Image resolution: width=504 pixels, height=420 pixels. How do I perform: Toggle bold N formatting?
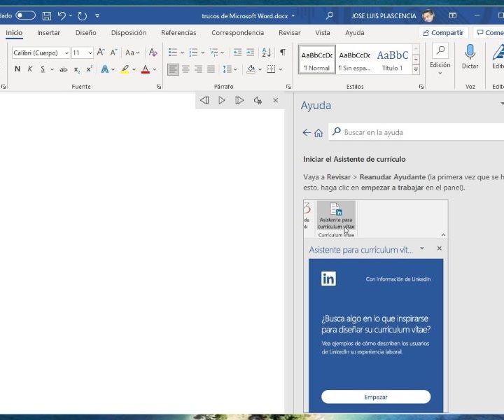[x=17, y=69]
